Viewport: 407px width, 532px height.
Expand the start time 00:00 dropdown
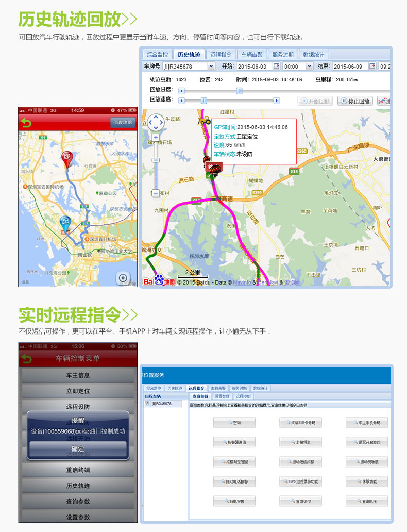click(x=309, y=66)
